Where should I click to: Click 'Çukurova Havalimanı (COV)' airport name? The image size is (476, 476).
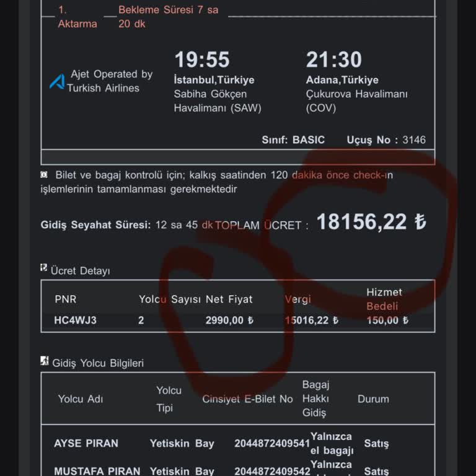(x=357, y=101)
